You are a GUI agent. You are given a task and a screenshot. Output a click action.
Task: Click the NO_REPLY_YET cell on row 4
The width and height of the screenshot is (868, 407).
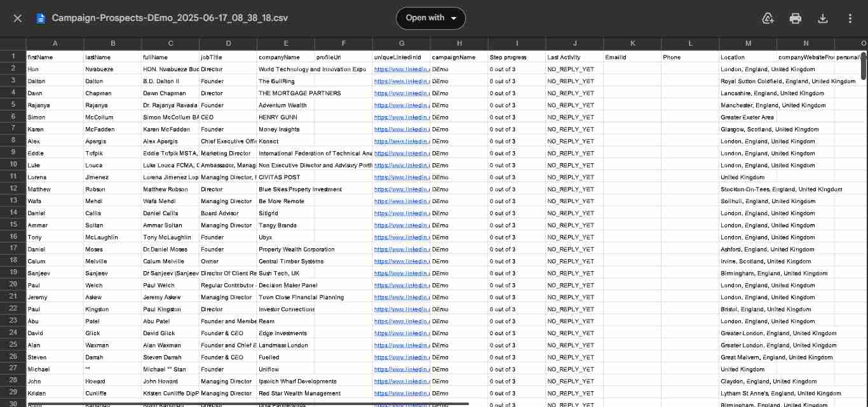click(x=574, y=93)
